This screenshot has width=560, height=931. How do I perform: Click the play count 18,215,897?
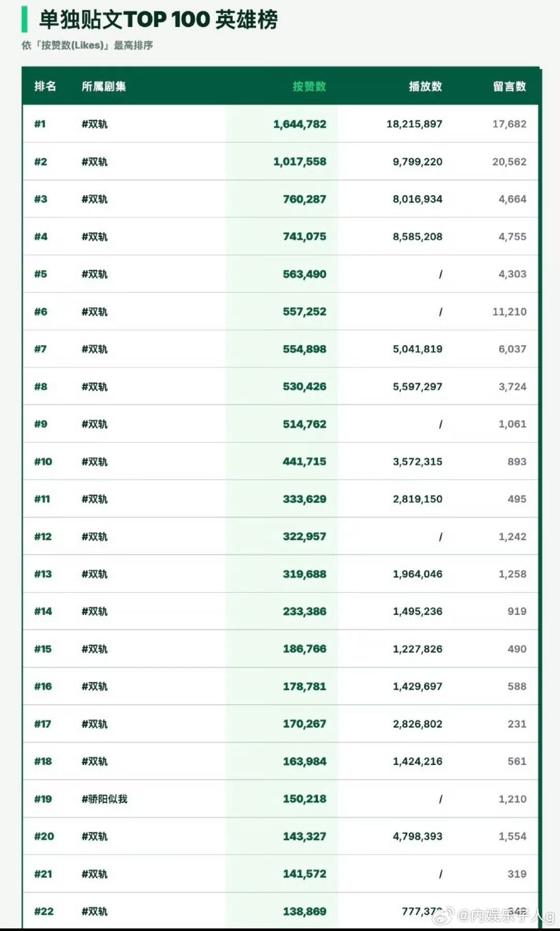point(414,124)
